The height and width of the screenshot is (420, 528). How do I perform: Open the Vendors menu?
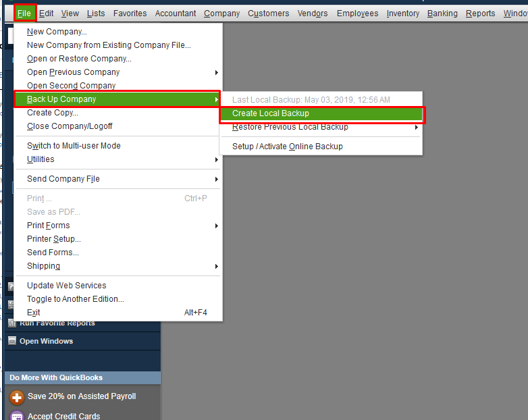coord(313,14)
